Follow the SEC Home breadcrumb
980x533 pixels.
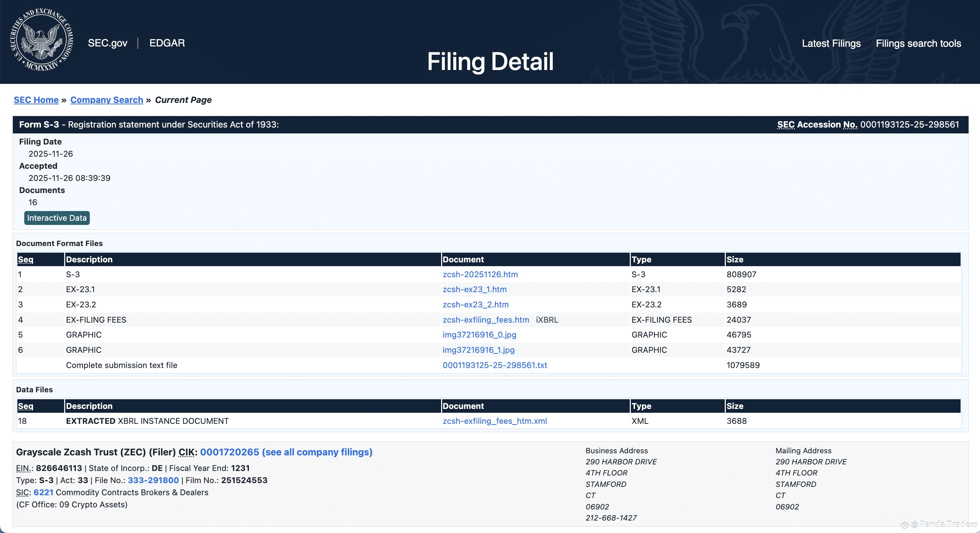tap(36, 100)
